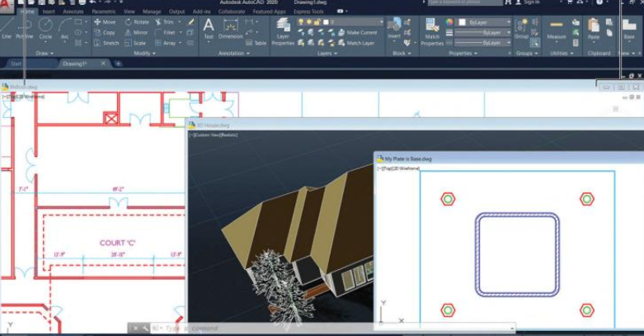The width and height of the screenshot is (644, 336).
Task: Click Match Layer button
Action: [355, 43]
